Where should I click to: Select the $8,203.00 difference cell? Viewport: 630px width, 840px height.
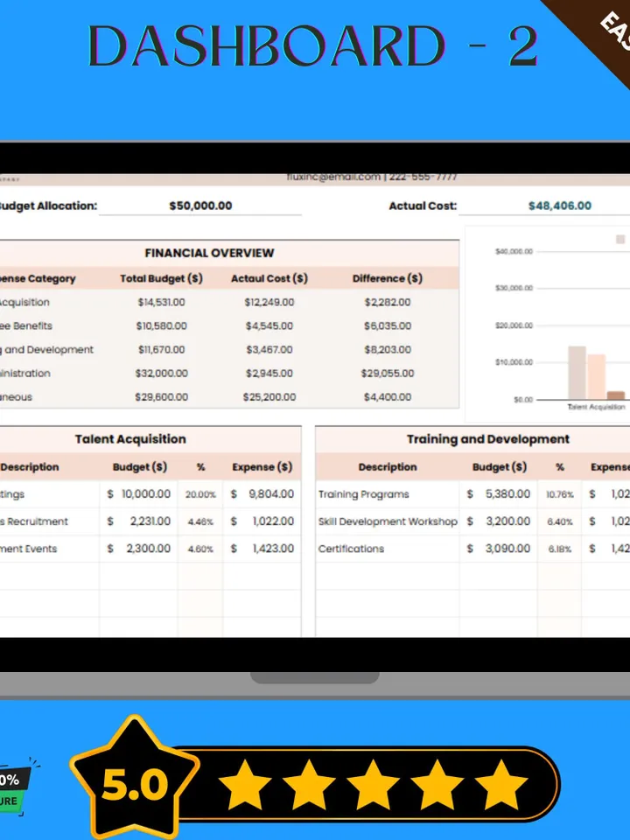pos(388,350)
